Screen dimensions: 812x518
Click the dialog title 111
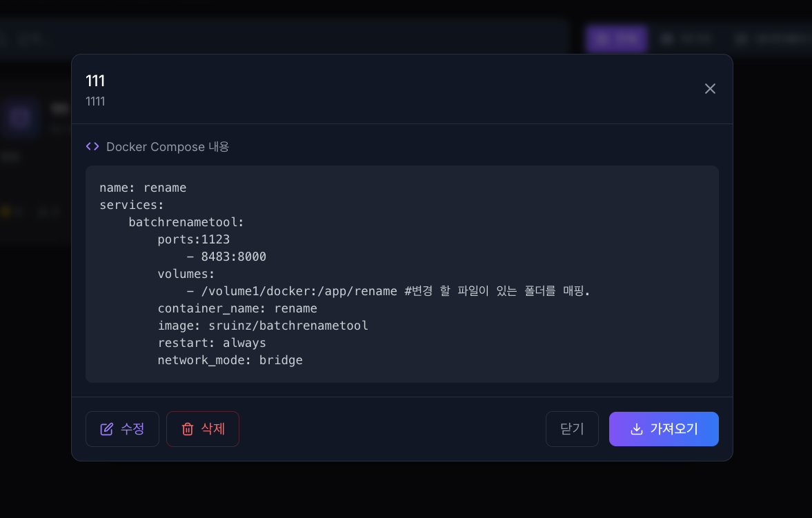point(95,81)
